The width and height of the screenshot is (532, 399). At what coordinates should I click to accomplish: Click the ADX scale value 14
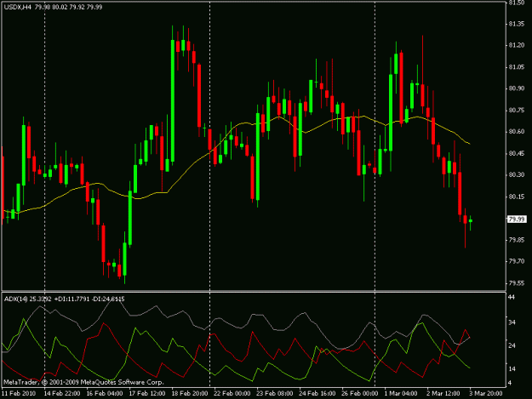pyautogui.click(x=512, y=369)
